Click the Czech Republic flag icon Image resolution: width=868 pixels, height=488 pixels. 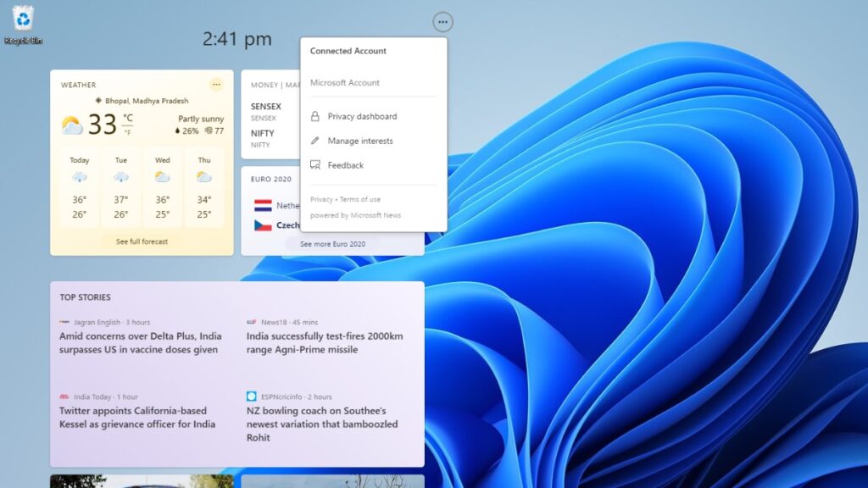pos(264,225)
